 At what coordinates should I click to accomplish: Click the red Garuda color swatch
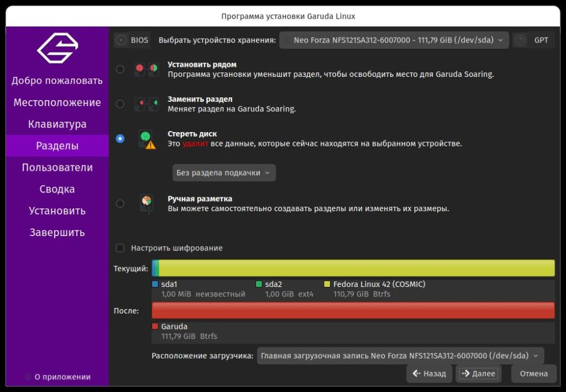(155, 326)
